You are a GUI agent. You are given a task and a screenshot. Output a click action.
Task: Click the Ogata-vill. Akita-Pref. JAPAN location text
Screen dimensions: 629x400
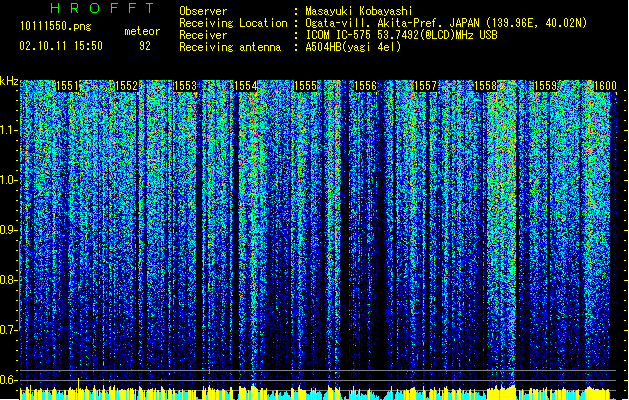tap(446, 23)
